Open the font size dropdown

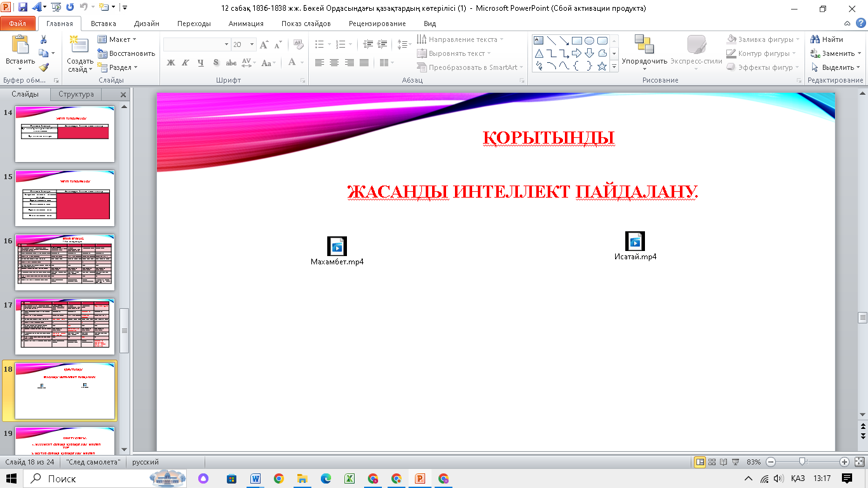pyautogui.click(x=252, y=44)
